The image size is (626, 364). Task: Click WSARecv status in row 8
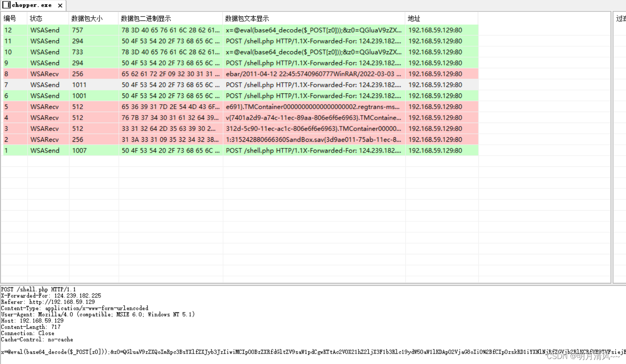tap(45, 74)
